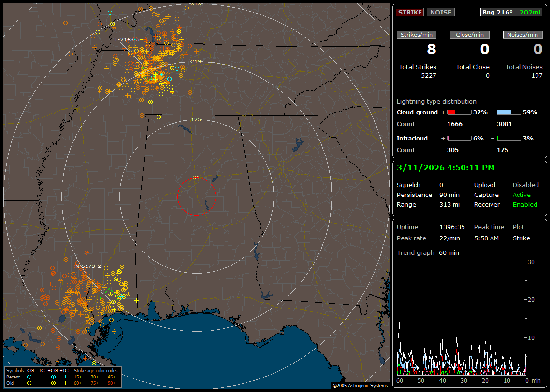Click the old -CG yellow legend symbol
The image size is (550, 392).
click(x=29, y=383)
